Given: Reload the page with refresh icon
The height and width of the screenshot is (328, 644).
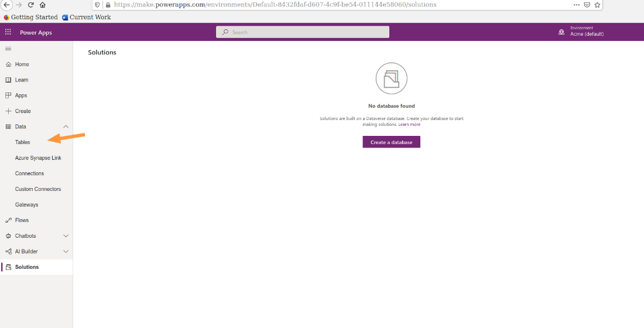Looking at the screenshot, I should click(x=30, y=5).
